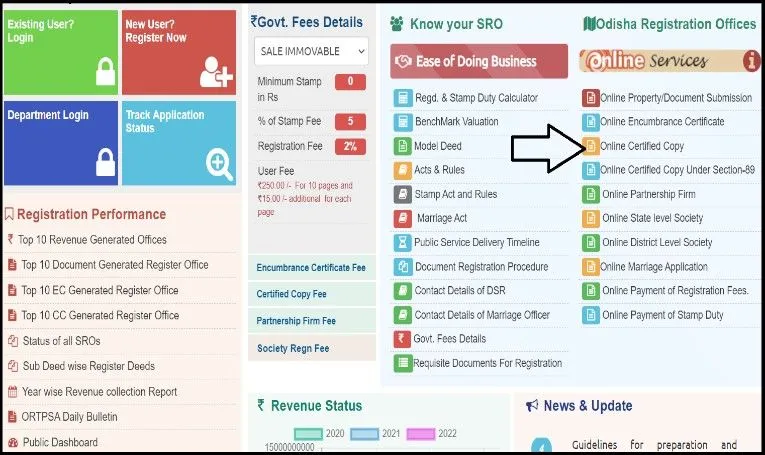Click the BenchMark Valuation calculator icon
The height and width of the screenshot is (455, 765).
click(403, 122)
